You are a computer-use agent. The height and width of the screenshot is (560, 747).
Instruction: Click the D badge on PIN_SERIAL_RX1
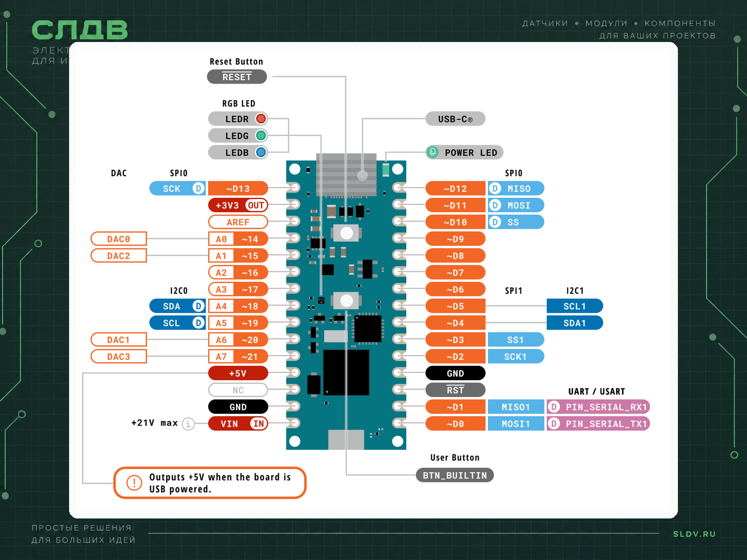(554, 407)
